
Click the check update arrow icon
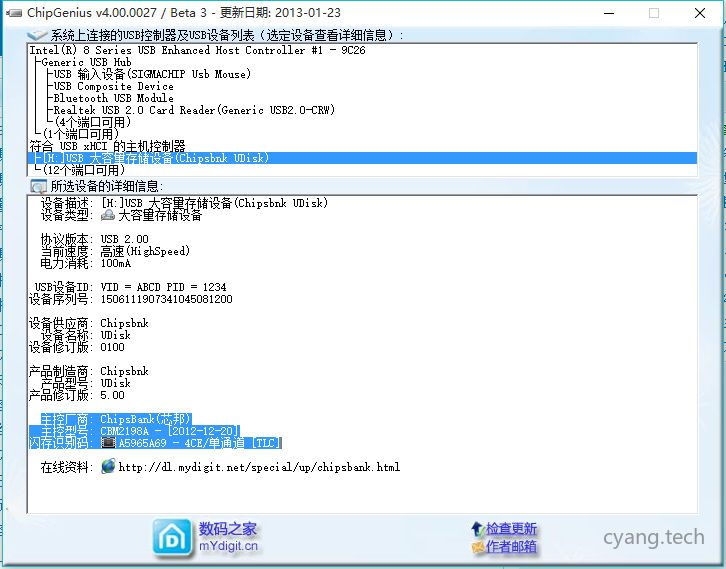click(x=477, y=528)
